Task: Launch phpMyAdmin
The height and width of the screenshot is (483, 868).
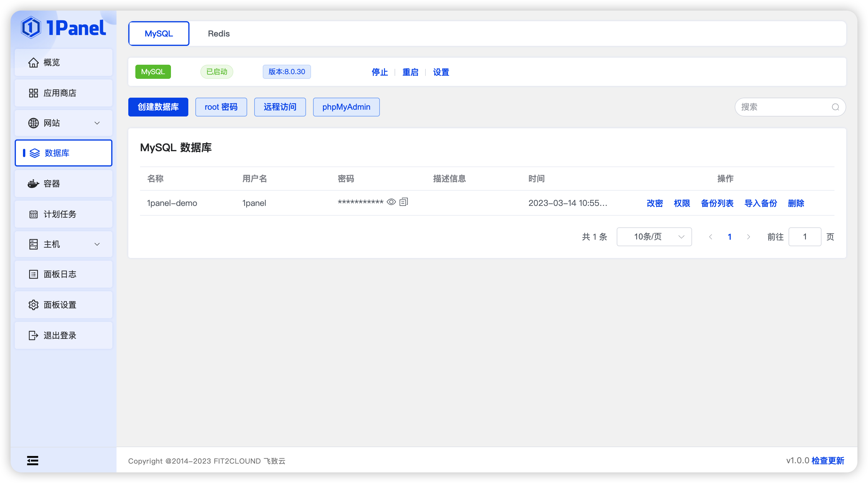Action: tap(346, 107)
